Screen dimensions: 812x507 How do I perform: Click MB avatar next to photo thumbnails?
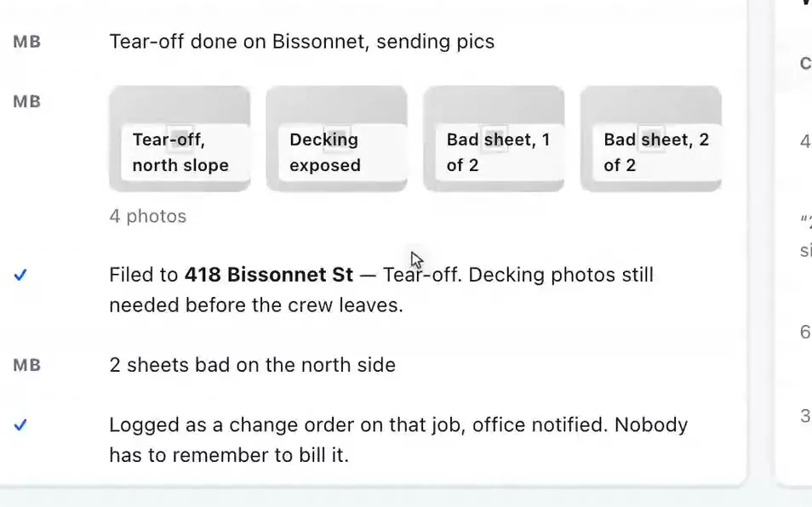click(27, 102)
